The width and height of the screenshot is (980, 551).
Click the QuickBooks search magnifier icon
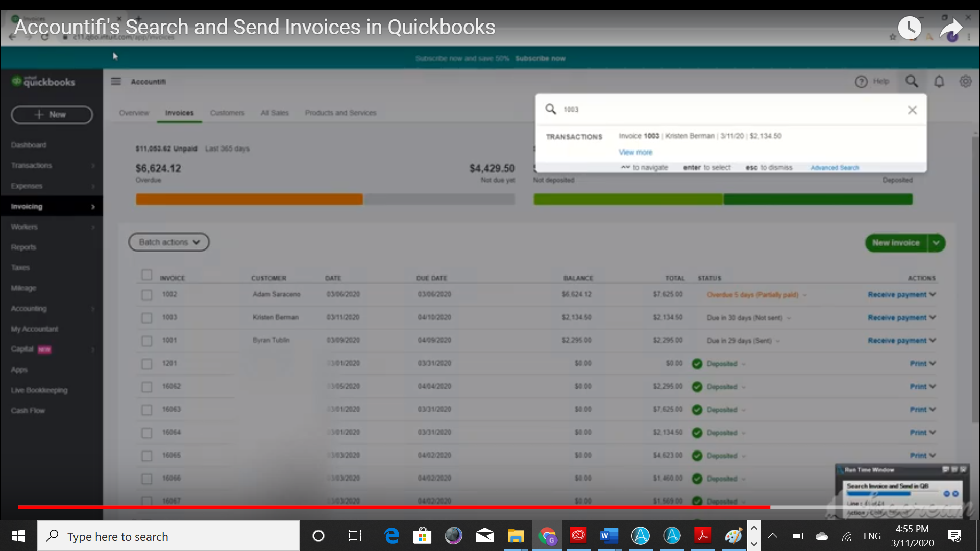coord(912,81)
